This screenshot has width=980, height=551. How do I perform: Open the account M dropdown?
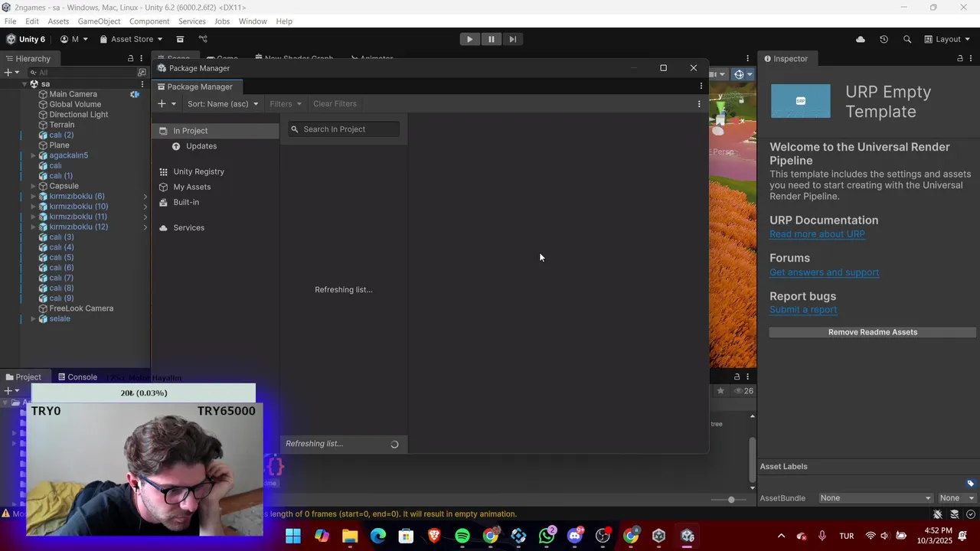74,39
